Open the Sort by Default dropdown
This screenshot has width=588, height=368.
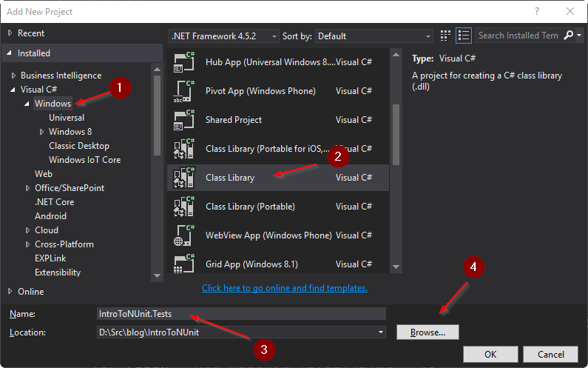coord(374,36)
